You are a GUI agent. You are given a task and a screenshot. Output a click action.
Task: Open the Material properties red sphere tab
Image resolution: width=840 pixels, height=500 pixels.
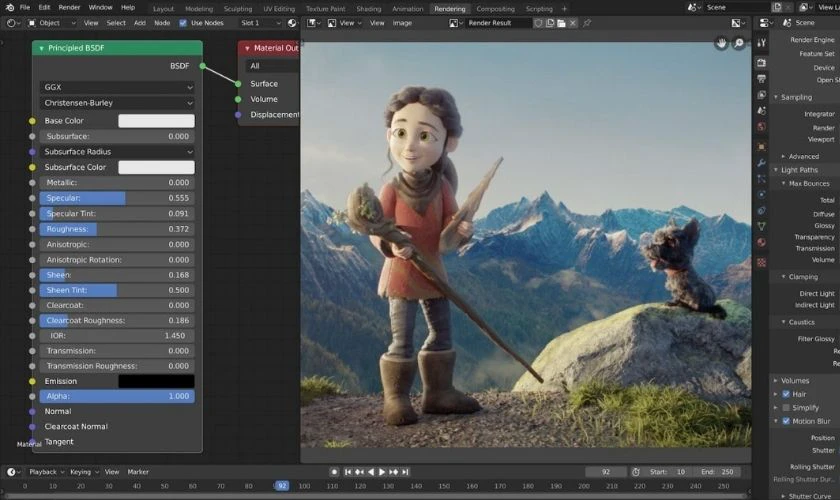[x=761, y=242]
